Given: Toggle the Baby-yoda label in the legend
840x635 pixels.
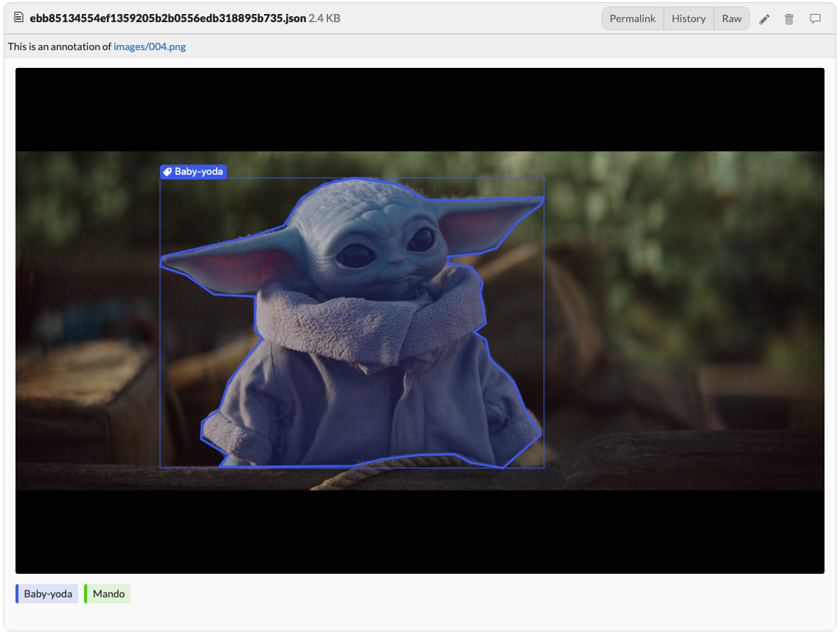Looking at the screenshot, I should coord(47,594).
